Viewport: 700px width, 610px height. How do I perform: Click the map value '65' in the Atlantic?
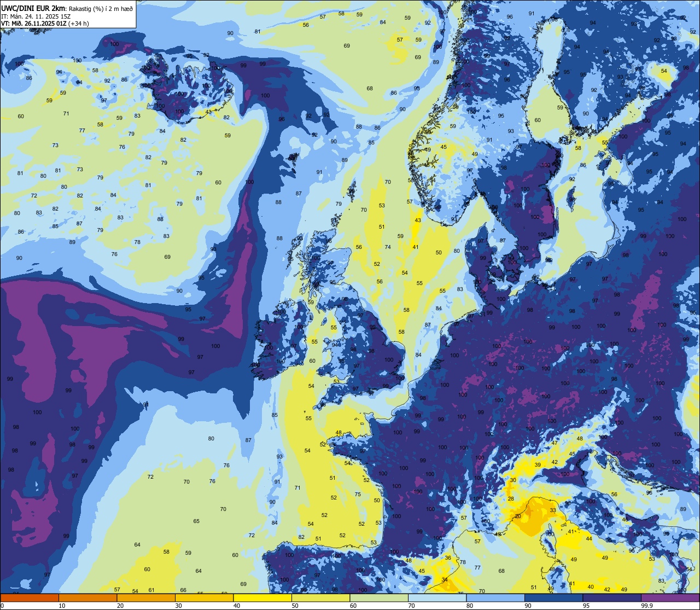point(196,521)
